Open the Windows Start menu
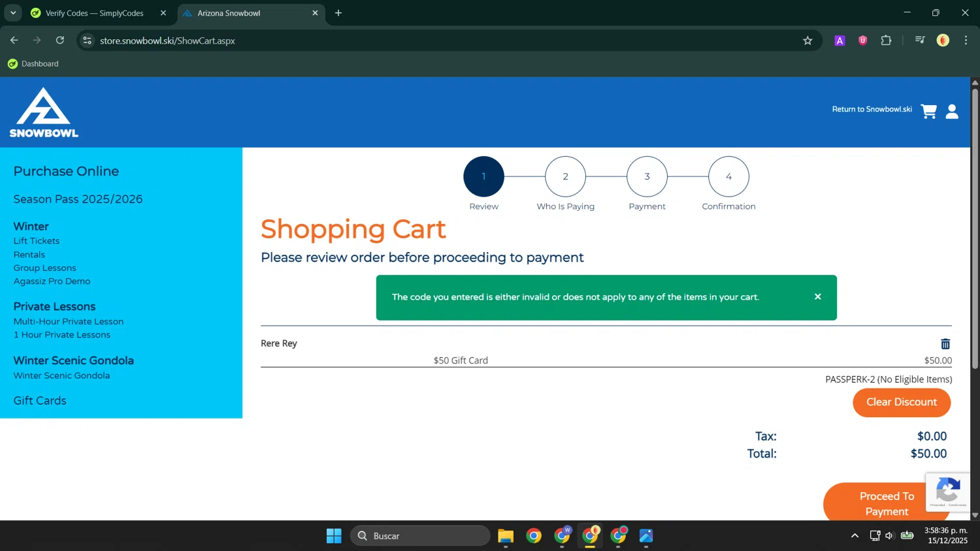980x551 pixels. tap(334, 536)
